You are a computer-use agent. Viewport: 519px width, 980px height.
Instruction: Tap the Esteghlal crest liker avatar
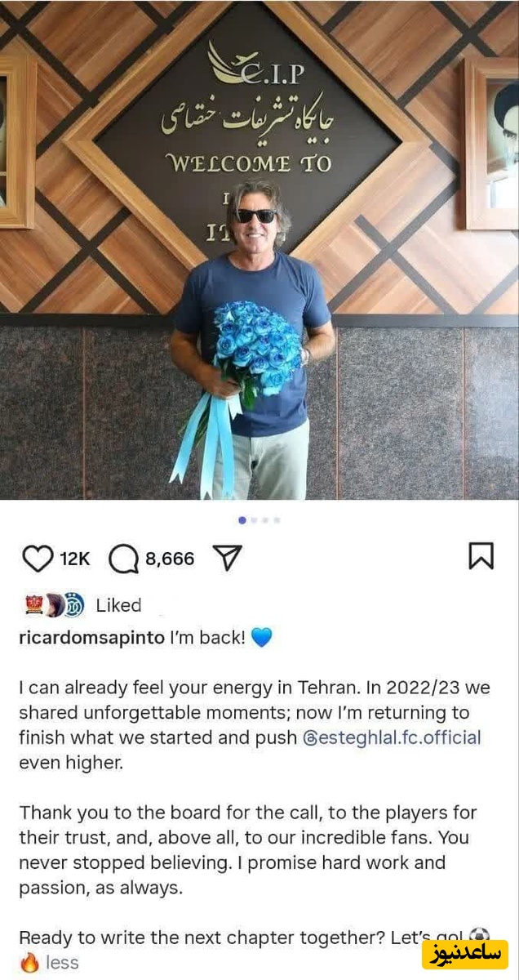pyautogui.click(x=73, y=606)
